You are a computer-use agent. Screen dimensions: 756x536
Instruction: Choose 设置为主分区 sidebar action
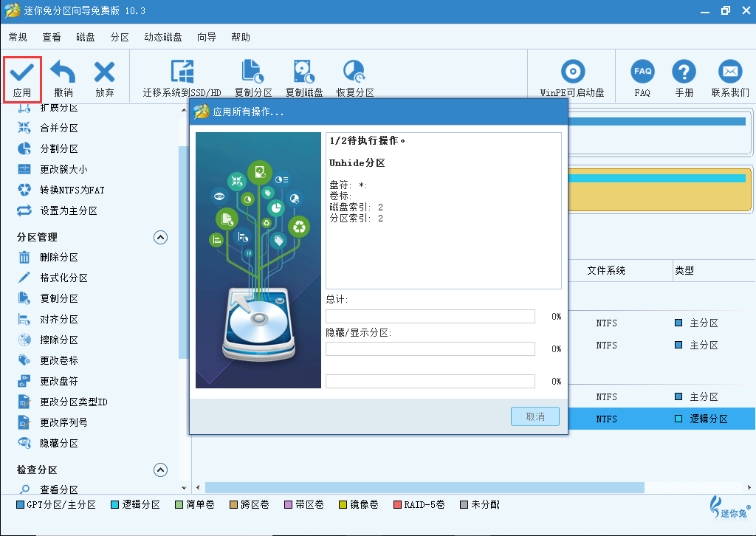58,210
